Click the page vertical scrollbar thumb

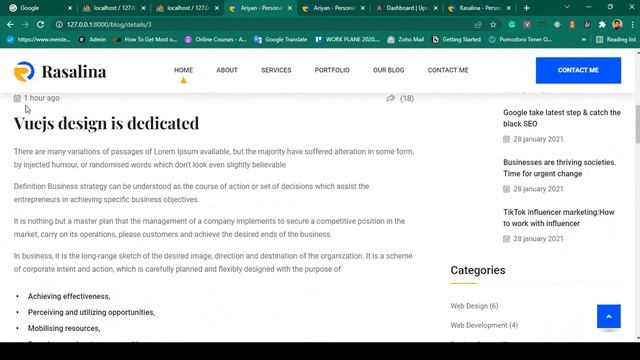click(637, 124)
